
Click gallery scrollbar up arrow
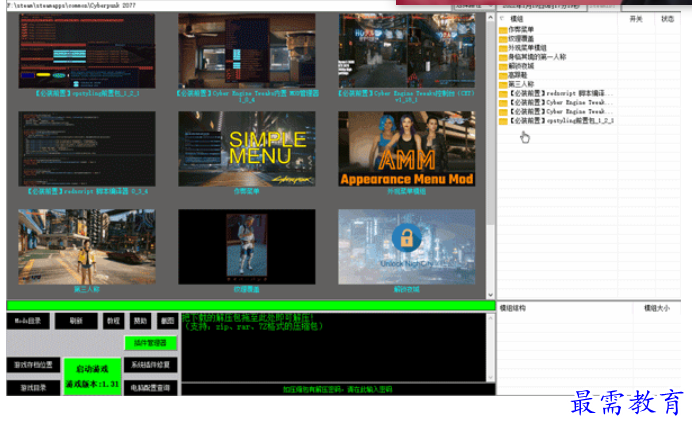(490, 18)
